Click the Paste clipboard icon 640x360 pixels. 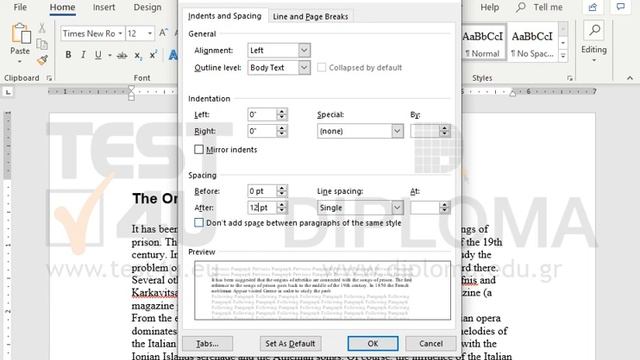(x=20, y=33)
